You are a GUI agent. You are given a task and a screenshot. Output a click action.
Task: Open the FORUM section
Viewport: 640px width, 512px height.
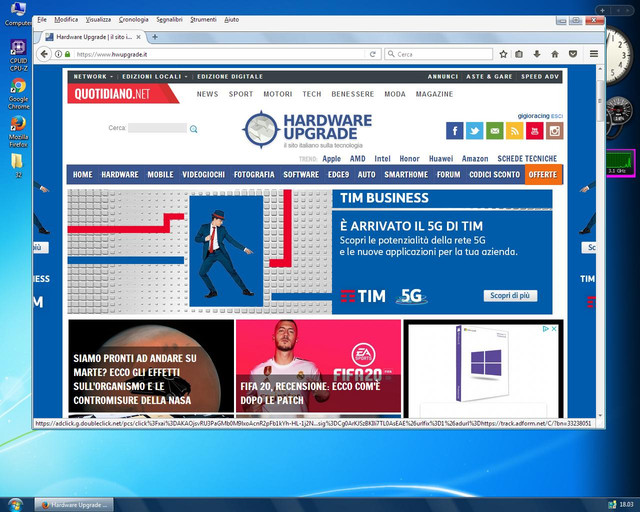point(448,174)
